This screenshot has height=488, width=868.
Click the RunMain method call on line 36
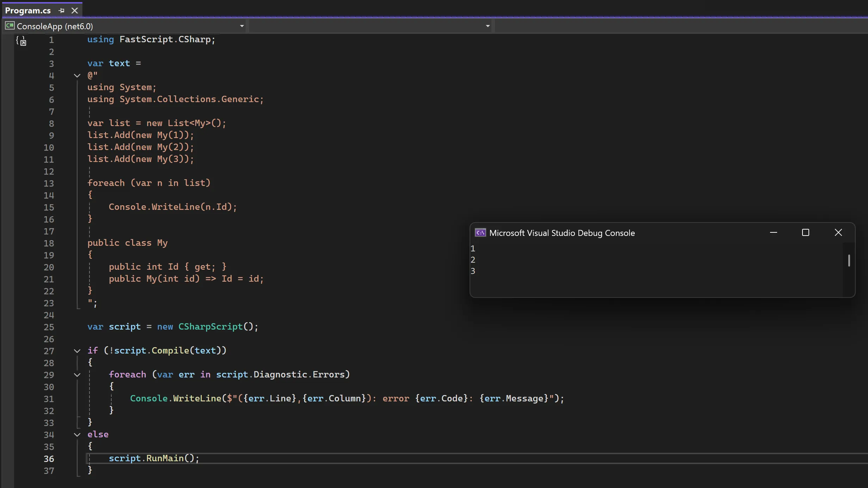tap(165, 458)
